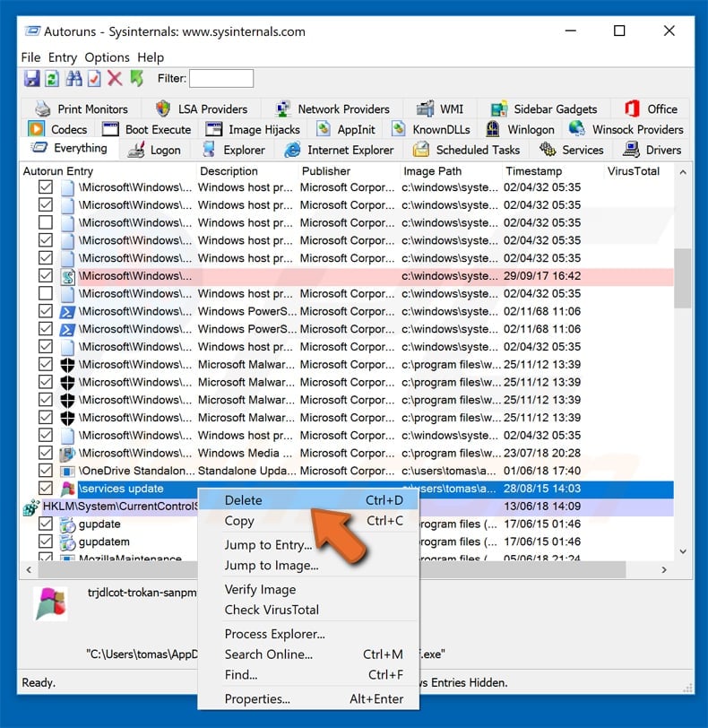Open the Help menu
708x728 pixels.
tap(151, 57)
